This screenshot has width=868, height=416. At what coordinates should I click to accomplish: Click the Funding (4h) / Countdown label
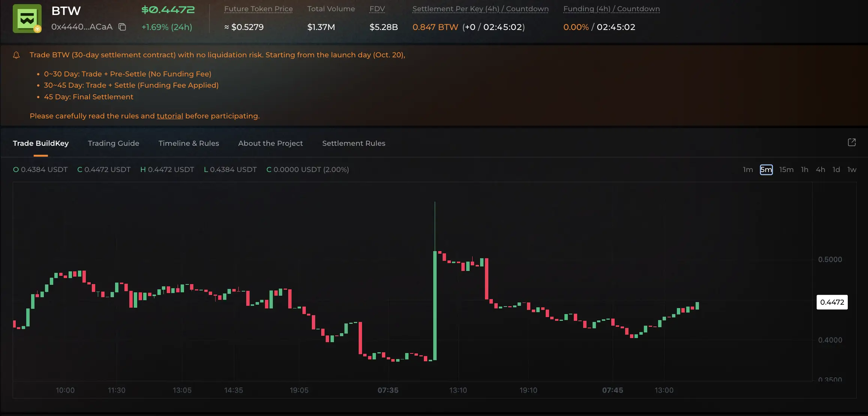pyautogui.click(x=612, y=9)
